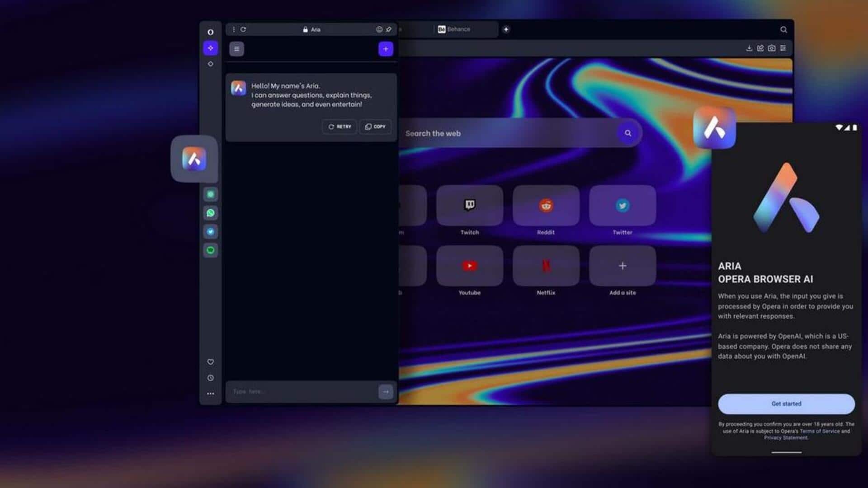Reload the Aria panel
This screenshot has height=488, width=868.
point(243,29)
